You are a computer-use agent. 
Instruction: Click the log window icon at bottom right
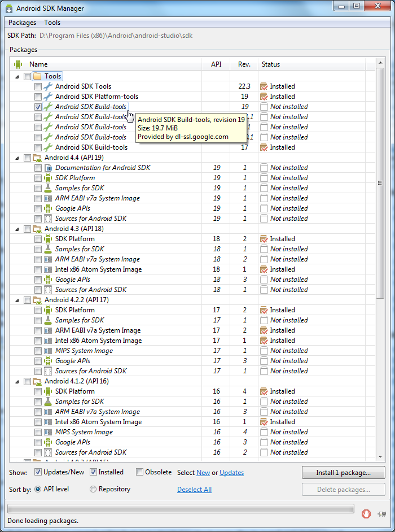[382, 514]
